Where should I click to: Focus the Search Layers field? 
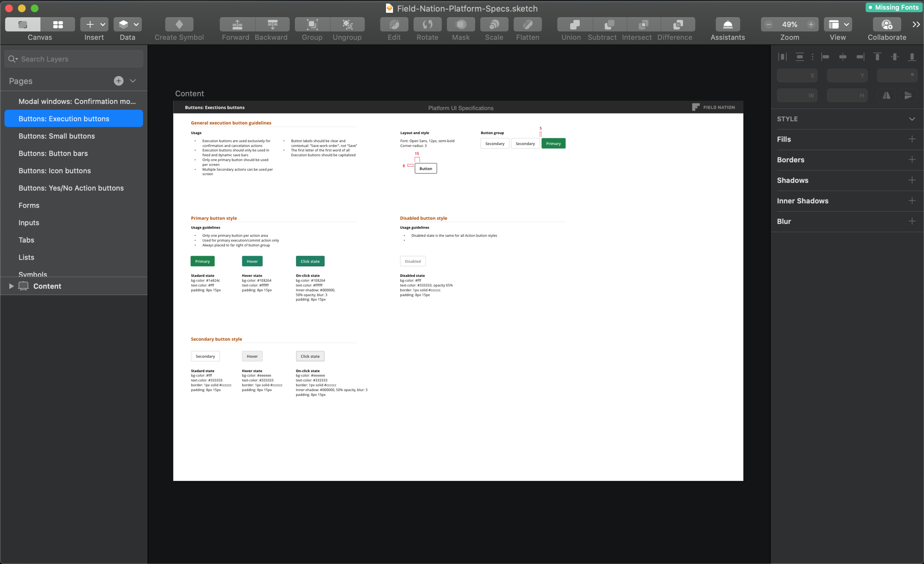[x=74, y=59]
